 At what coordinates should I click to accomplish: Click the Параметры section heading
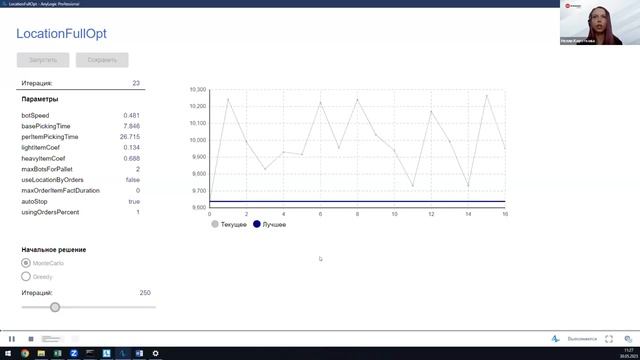click(x=40, y=99)
